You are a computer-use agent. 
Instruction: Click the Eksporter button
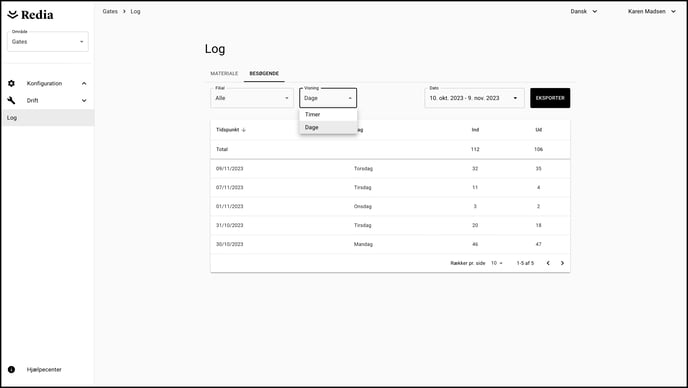(x=550, y=98)
